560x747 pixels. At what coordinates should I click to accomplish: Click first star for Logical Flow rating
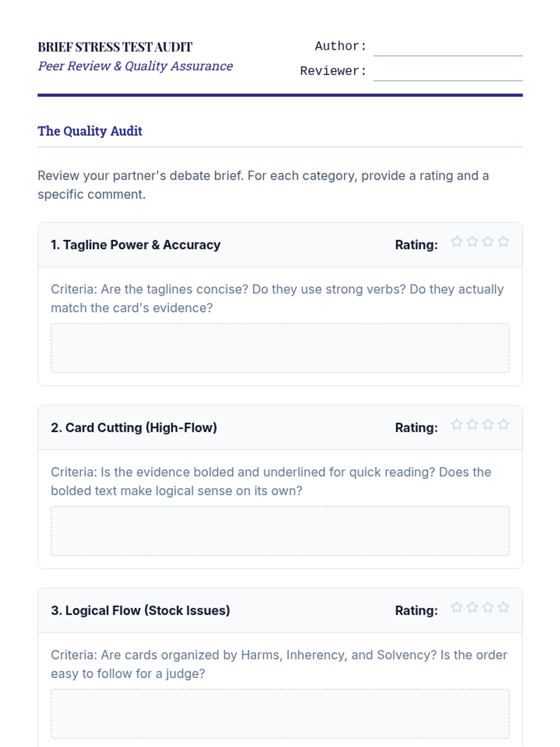tap(456, 607)
